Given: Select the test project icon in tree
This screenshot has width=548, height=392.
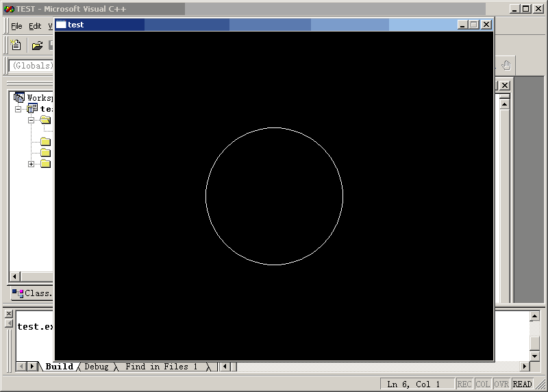Looking at the screenshot, I should [x=32, y=108].
